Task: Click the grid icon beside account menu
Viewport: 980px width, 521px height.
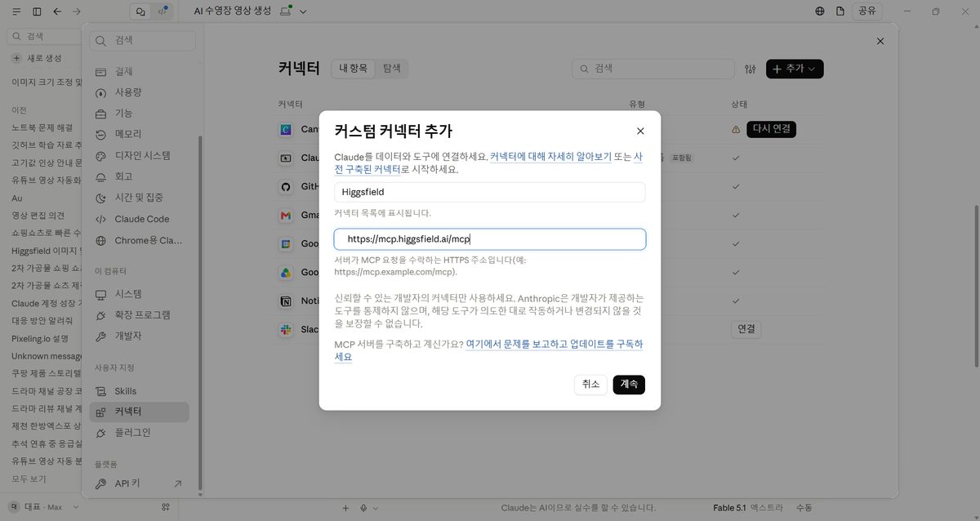Action: click(x=166, y=507)
